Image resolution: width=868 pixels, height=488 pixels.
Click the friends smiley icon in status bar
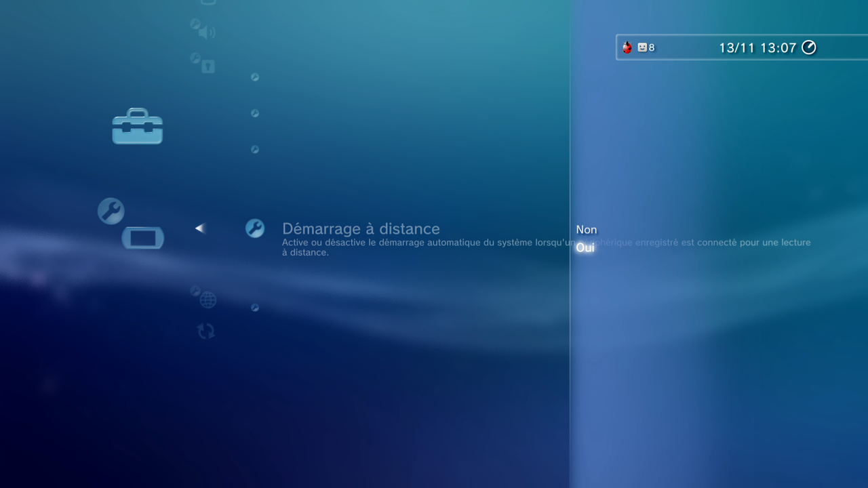click(x=642, y=47)
